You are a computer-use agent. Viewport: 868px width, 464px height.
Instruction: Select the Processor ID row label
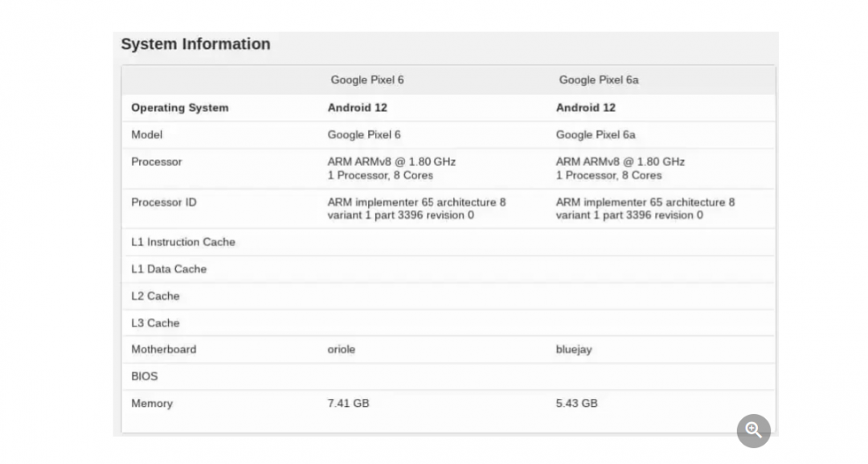tap(163, 202)
